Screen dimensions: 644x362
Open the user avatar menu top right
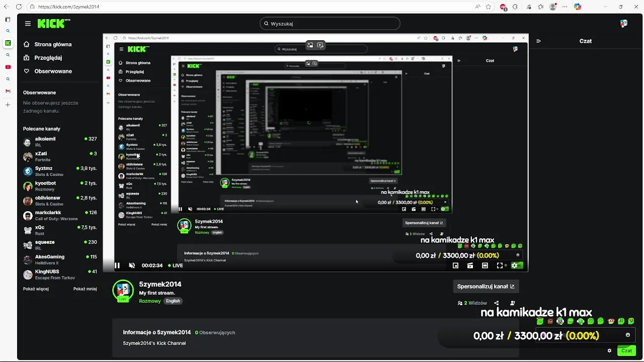point(624,24)
